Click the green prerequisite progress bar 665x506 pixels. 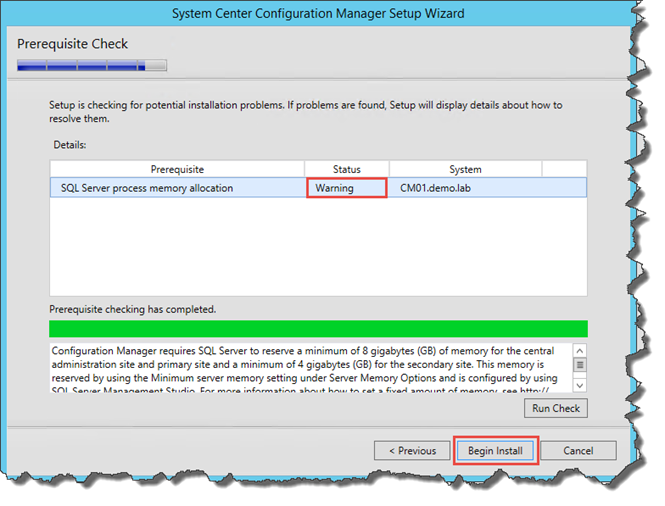click(318, 329)
